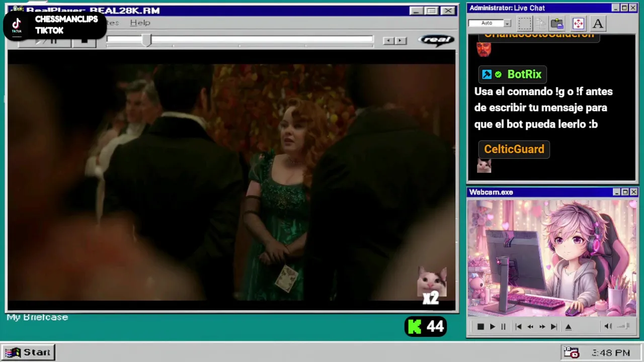Click the next clip arrow in RealPlayer
Image resolution: width=644 pixels, height=362 pixels.
tap(400, 41)
